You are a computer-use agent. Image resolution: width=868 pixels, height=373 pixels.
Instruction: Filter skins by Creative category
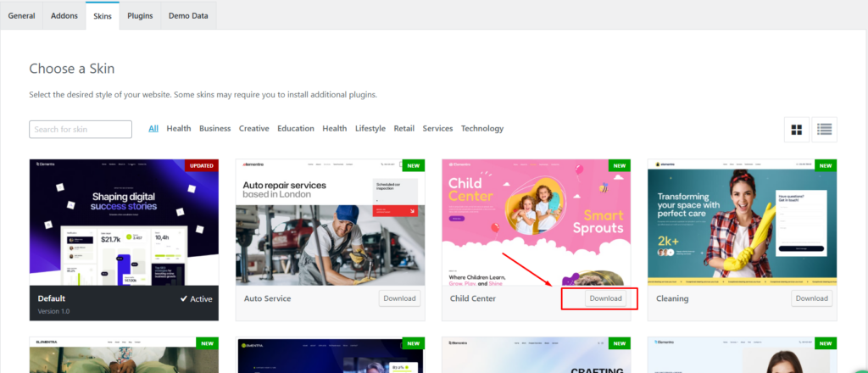point(254,128)
